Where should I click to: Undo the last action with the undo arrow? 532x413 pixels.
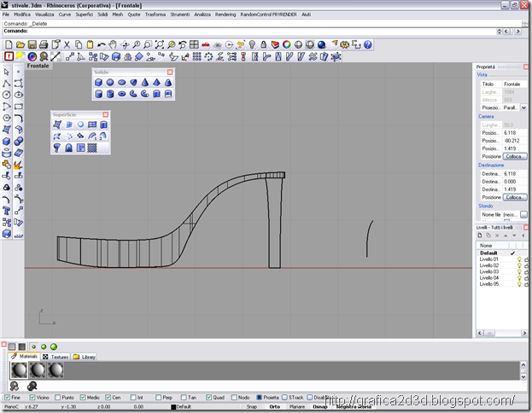101,44
